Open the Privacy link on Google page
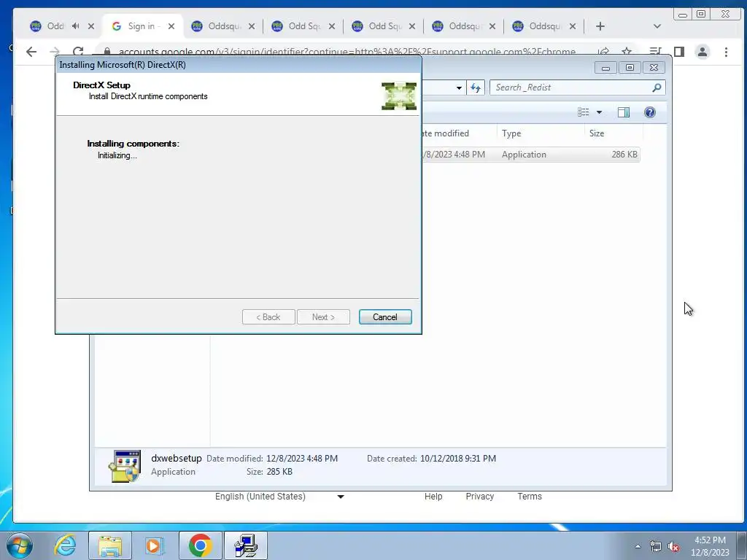The width and height of the screenshot is (747, 560). point(479,496)
